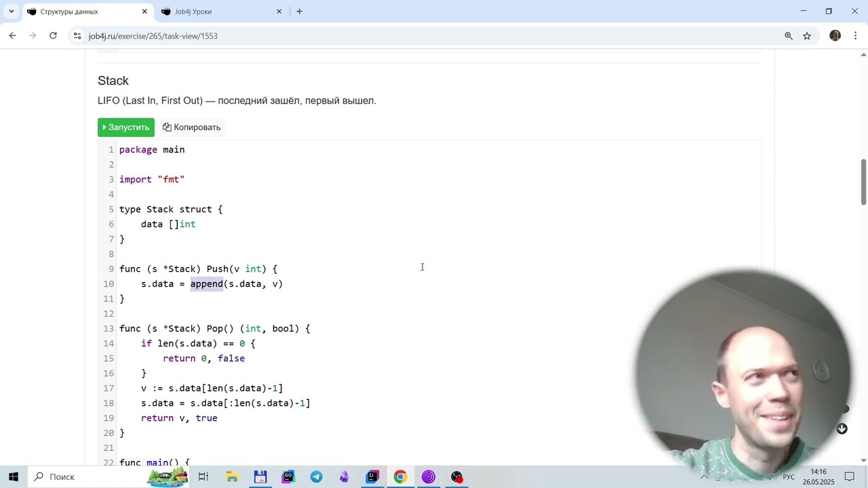This screenshot has width=868, height=488.
Task: Open the OBS Studio taskbar icon
Action: coord(457,477)
